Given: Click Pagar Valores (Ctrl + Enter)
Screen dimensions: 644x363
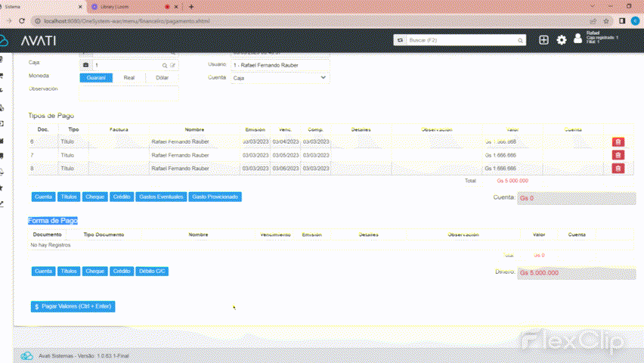Looking at the screenshot, I should click(73, 307).
